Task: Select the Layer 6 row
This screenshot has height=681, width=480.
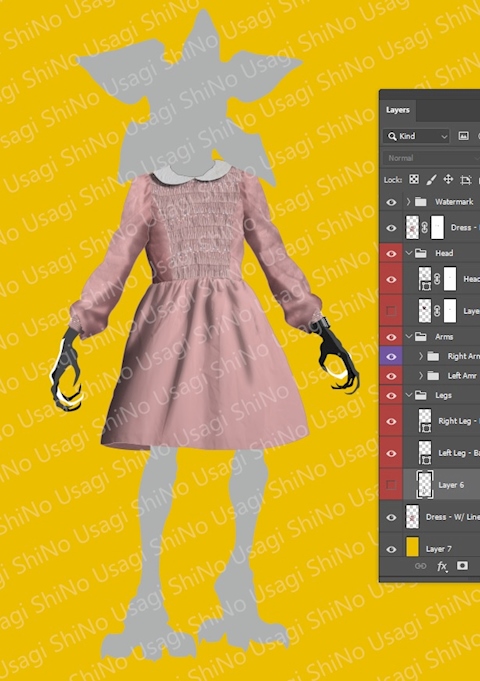Action: pyautogui.click(x=442, y=485)
